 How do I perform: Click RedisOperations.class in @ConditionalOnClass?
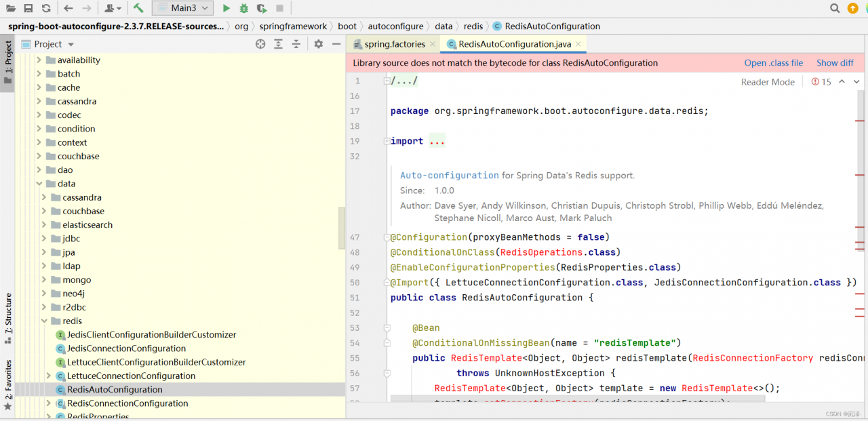coord(557,252)
